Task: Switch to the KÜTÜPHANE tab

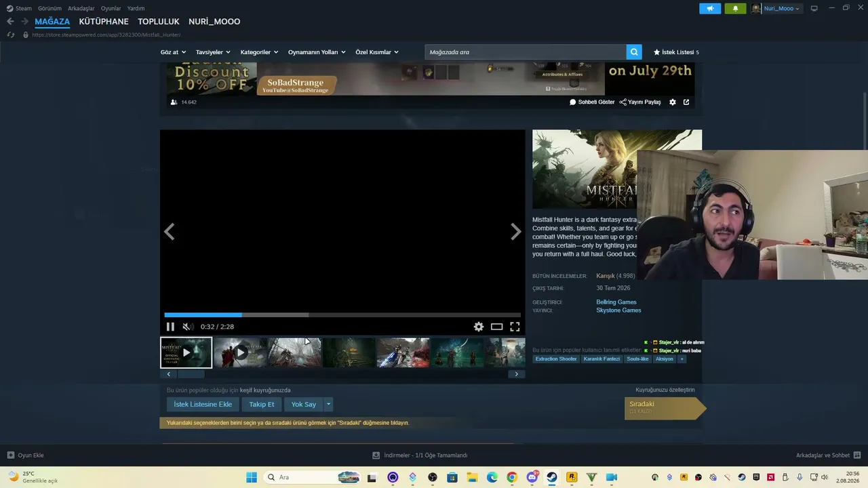Action: coord(104,22)
